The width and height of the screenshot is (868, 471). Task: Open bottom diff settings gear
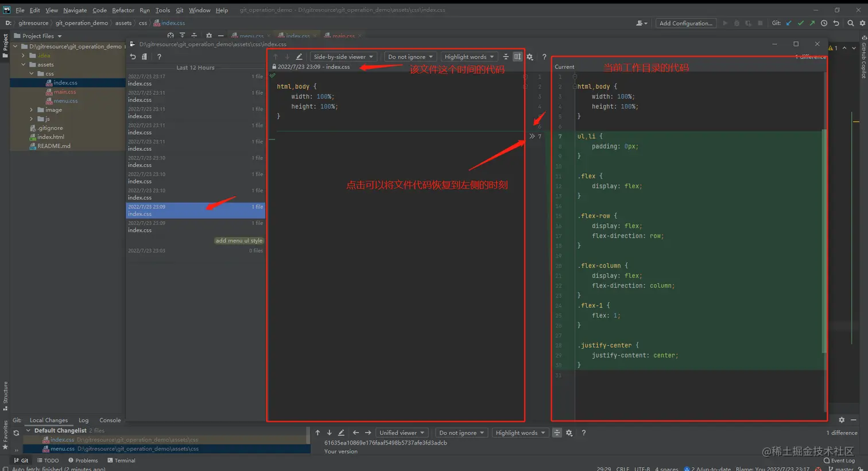click(569, 433)
